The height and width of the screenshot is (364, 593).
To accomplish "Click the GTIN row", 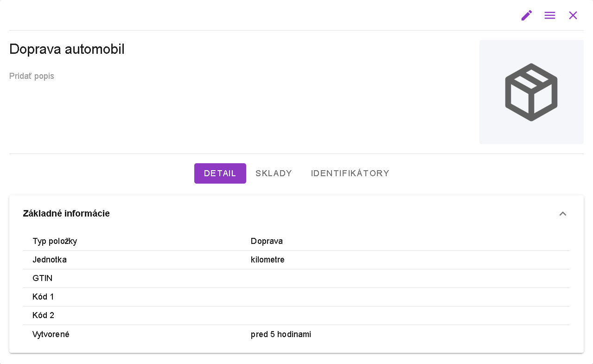I will (43, 278).
